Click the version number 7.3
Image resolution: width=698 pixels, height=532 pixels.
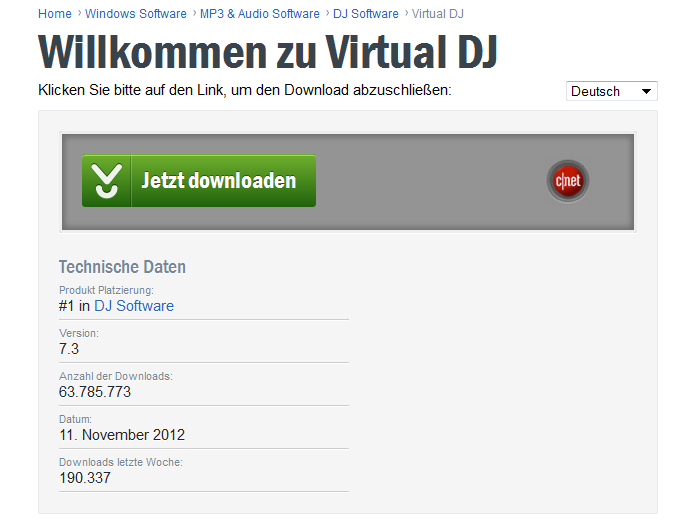(69, 349)
